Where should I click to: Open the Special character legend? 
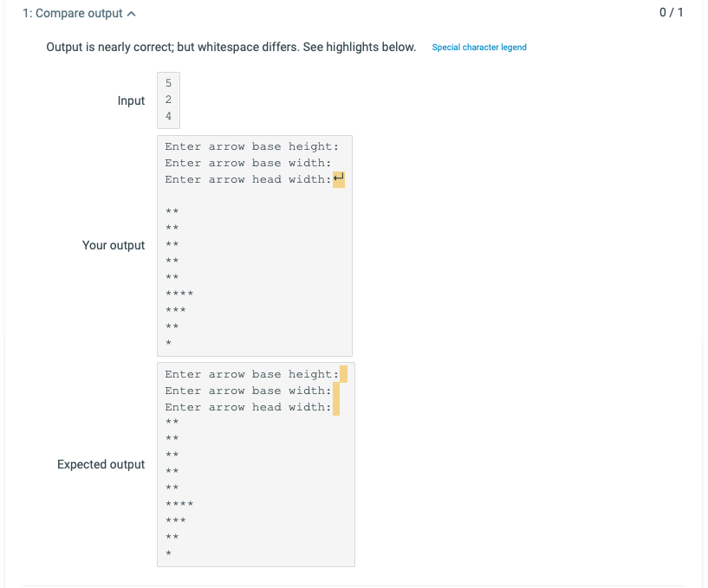click(479, 48)
